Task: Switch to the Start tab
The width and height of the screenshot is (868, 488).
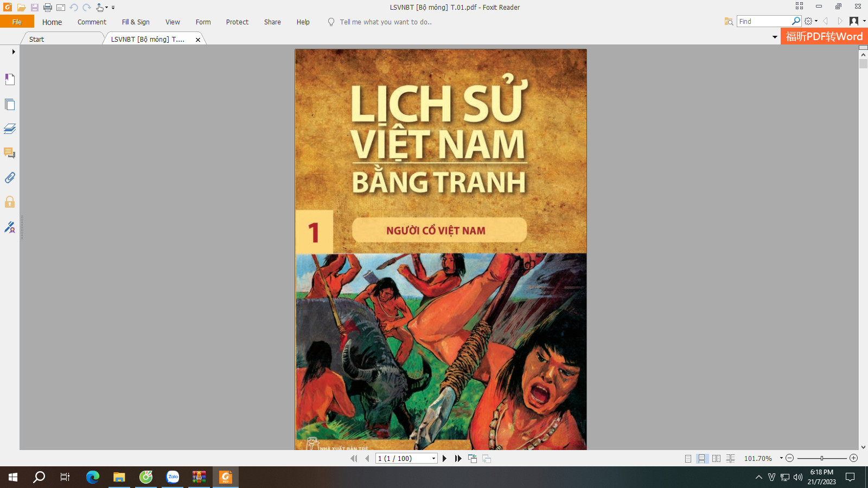Action: click(x=36, y=39)
